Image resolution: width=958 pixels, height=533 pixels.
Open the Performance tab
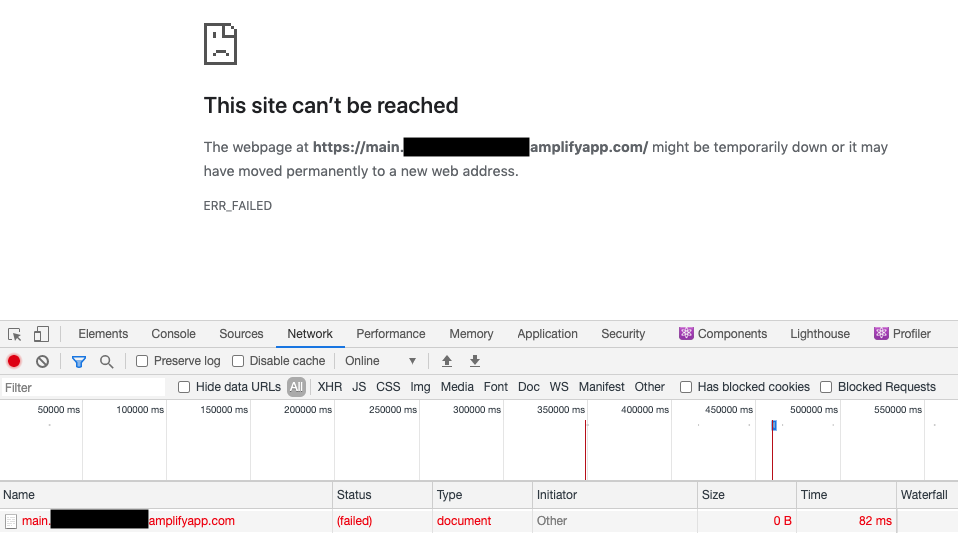tap(391, 334)
